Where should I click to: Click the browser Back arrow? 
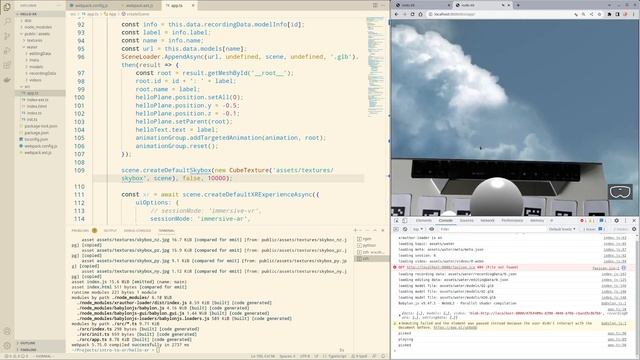point(396,14)
